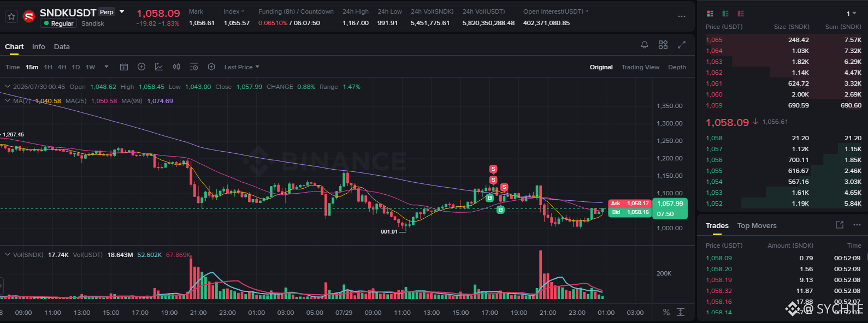Click the hexagon chart settings icon
This screenshot has width=868, height=323.
211,67
